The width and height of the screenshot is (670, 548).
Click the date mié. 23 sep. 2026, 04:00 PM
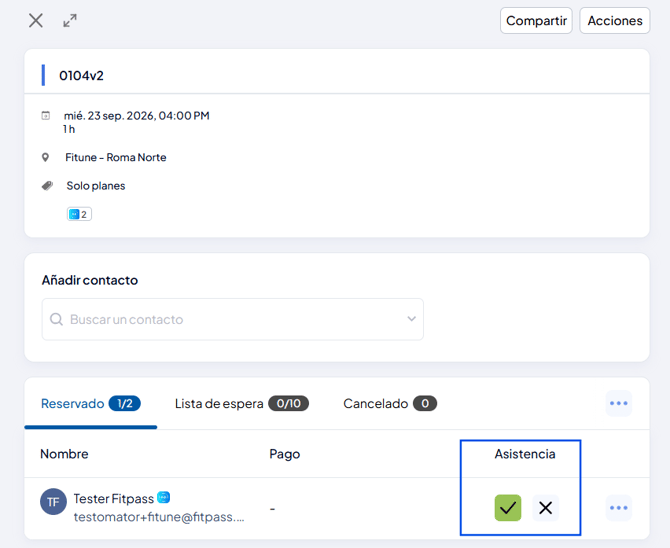[137, 116]
